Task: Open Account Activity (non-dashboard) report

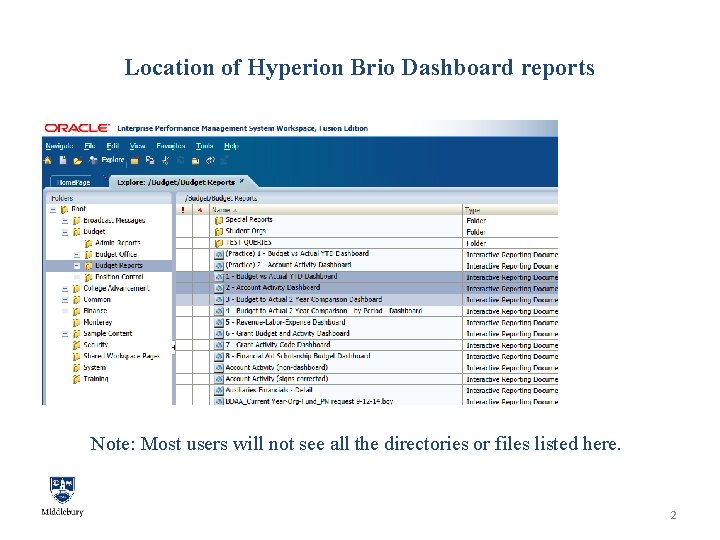Action: pyautogui.click(x=276, y=367)
